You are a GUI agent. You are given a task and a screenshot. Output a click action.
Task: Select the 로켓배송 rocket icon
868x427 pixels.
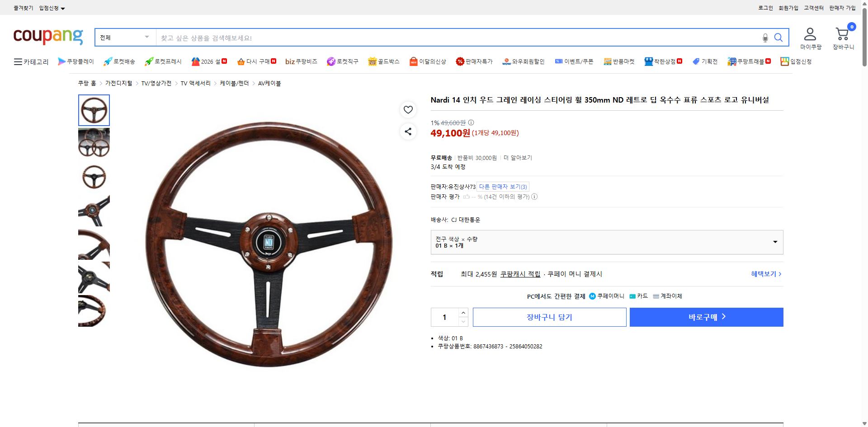[107, 61]
